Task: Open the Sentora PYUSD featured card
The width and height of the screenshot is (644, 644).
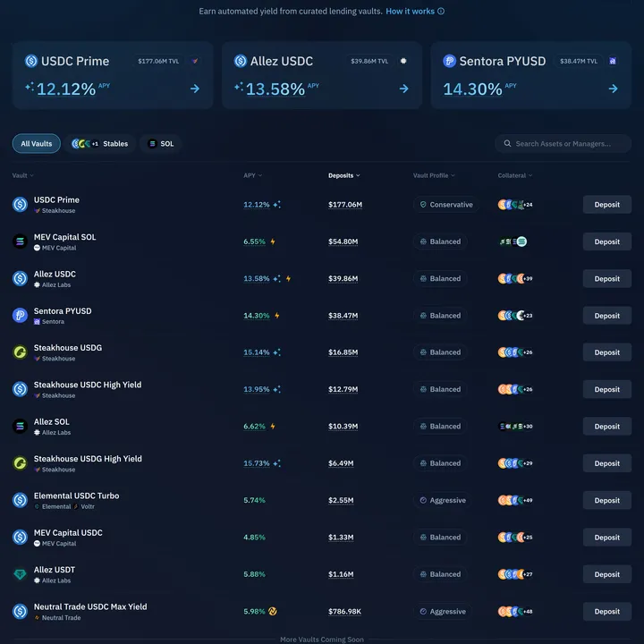Action: [x=530, y=75]
